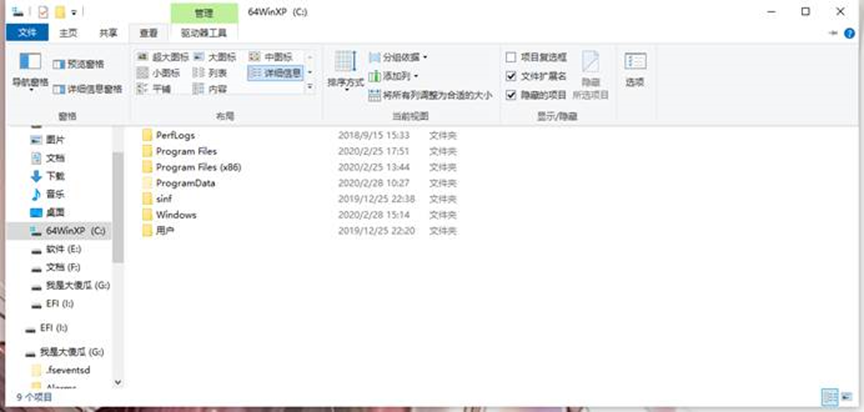Viewport: 864px width, 412px height.
Task: Click 隐藏所选项目 hide selected items
Action: coord(591,75)
